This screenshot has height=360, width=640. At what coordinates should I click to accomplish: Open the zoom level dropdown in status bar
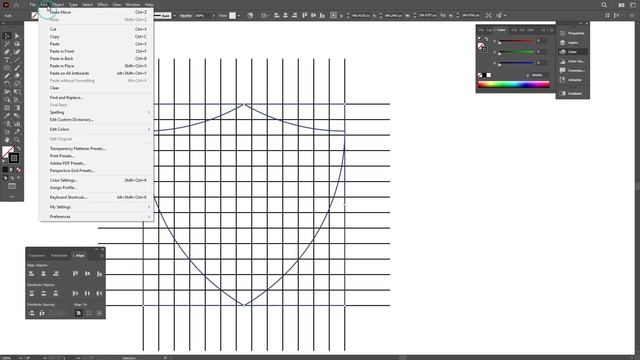pos(21,358)
